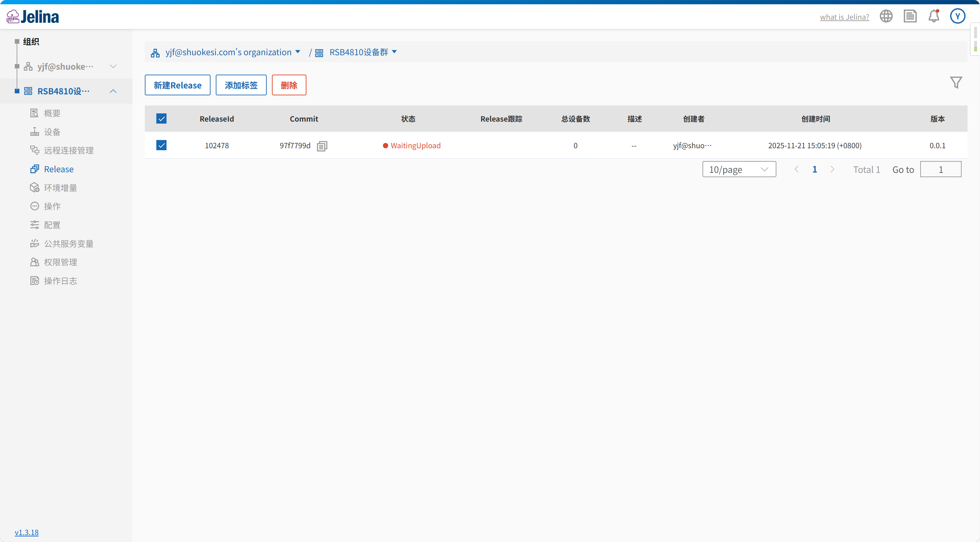
Task: Select 操作日志 in the sidebar
Action: pyautogui.click(x=60, y=281)
